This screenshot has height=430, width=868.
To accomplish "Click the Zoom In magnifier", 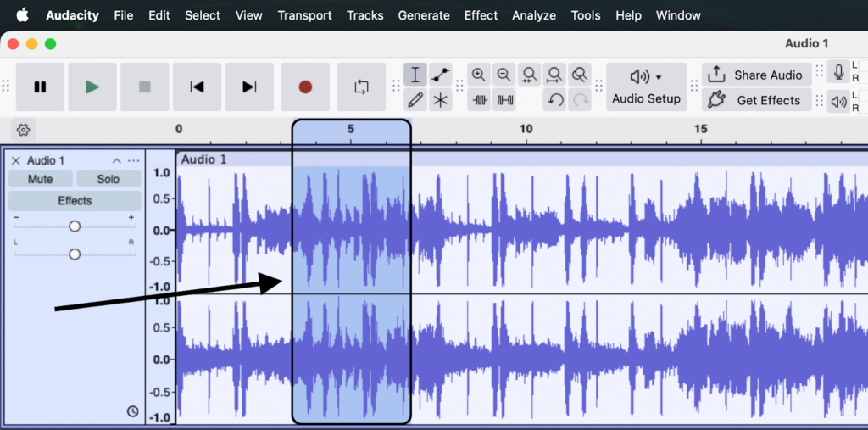I will coord(479,75).
